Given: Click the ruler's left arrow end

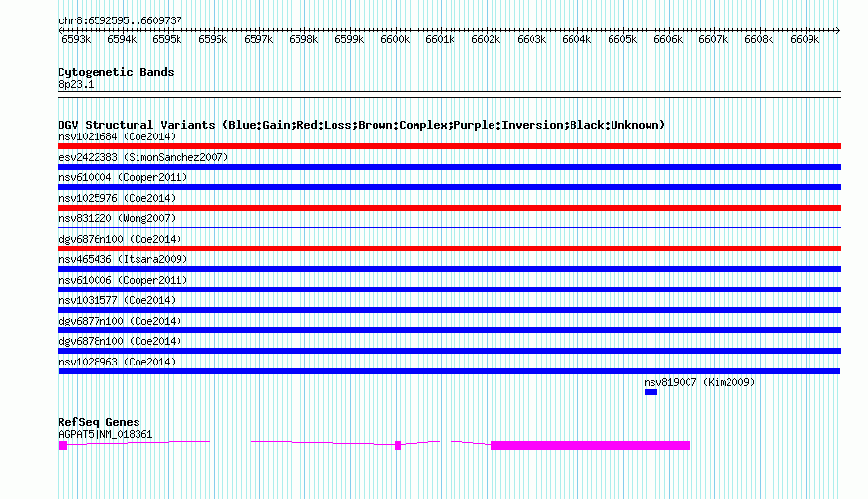Looking at the screenshot, I should click(x=60, y=30).
